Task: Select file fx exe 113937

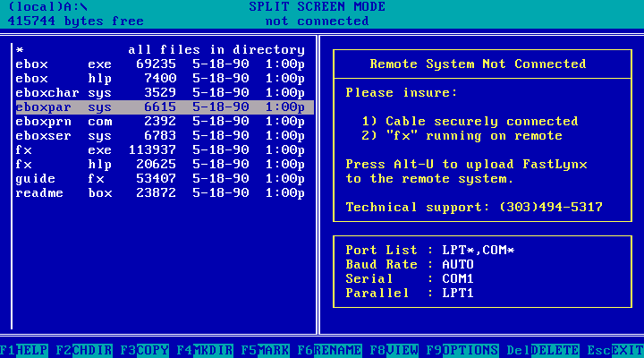Action: [161, 150]
